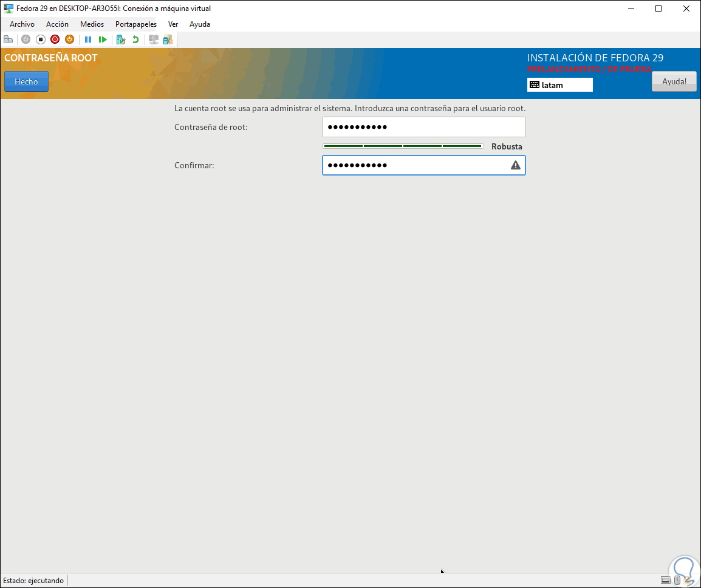Open the Archivo menu

(x=22, y=24)
